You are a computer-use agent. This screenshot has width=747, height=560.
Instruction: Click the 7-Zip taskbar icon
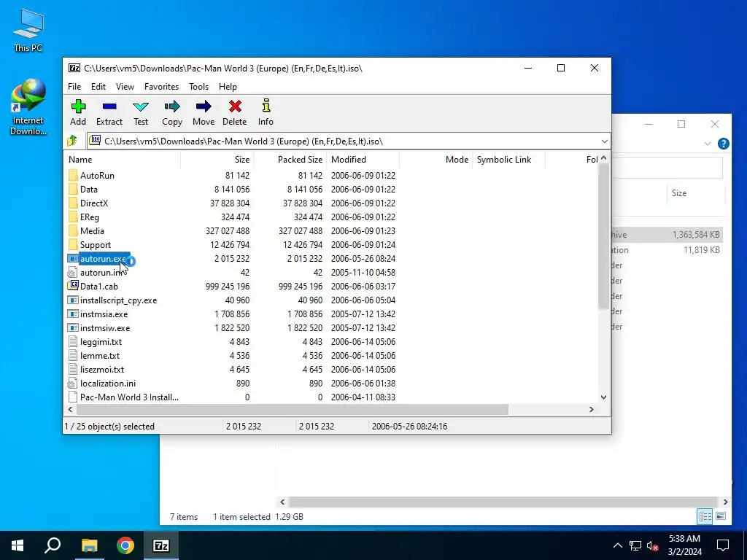(x=161, y=545)
